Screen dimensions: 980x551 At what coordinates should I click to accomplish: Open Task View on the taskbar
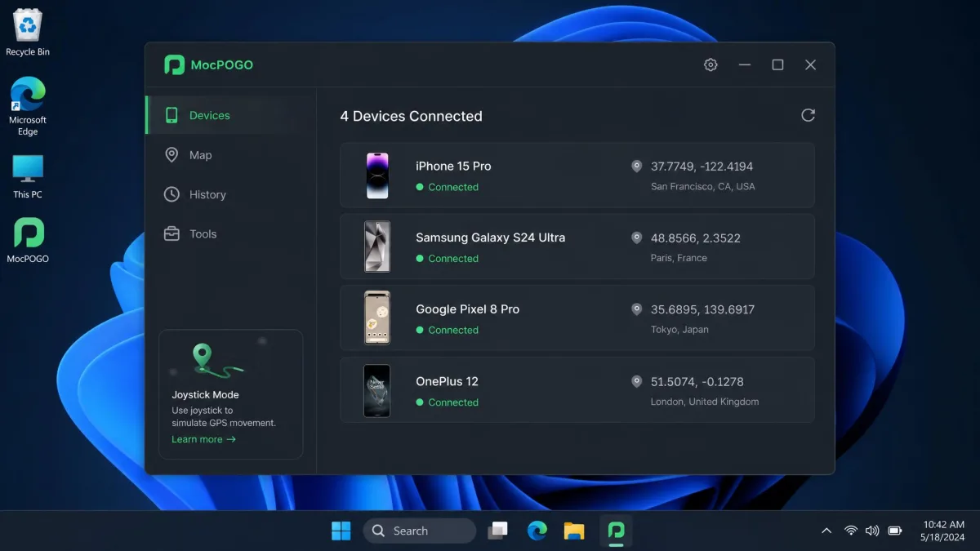pos(497,531)
